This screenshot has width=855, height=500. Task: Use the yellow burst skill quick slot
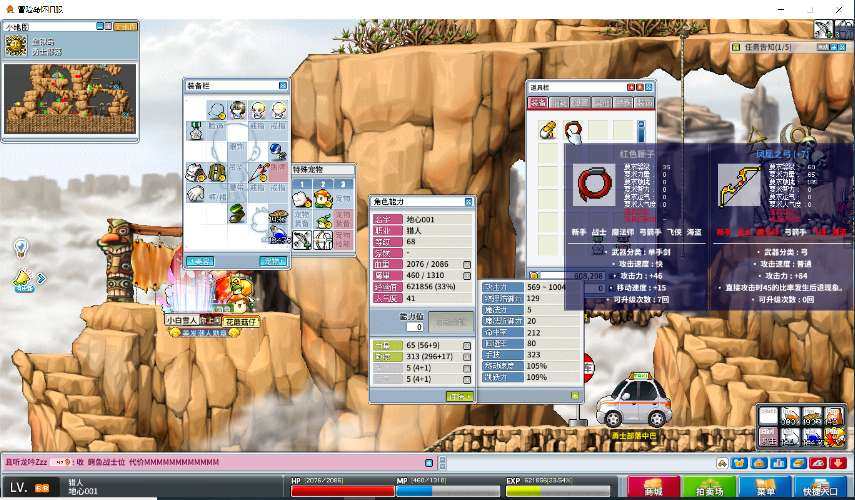click(834, 437)
